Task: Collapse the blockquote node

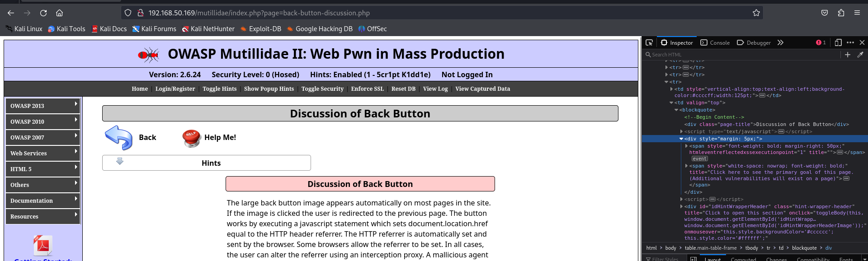Action: 676,110
